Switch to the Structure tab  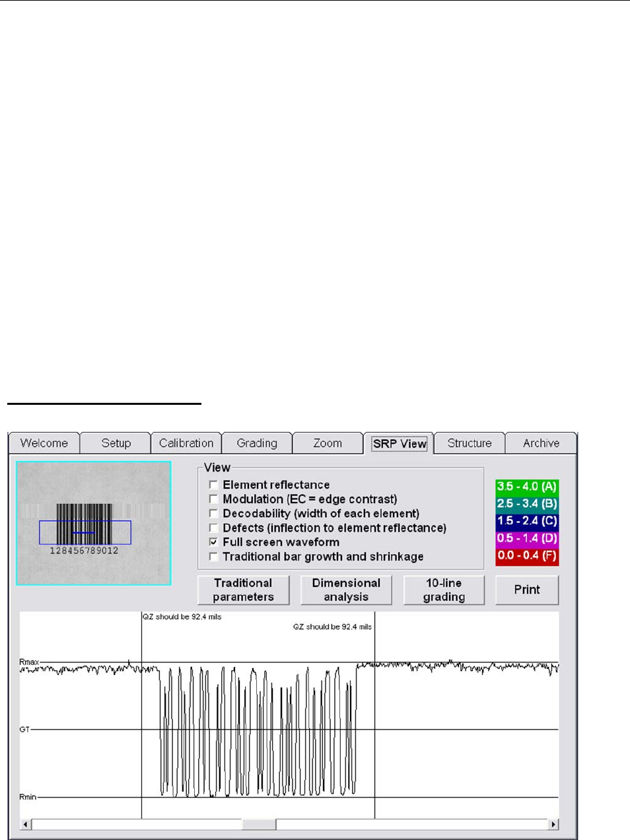(470, 443)
